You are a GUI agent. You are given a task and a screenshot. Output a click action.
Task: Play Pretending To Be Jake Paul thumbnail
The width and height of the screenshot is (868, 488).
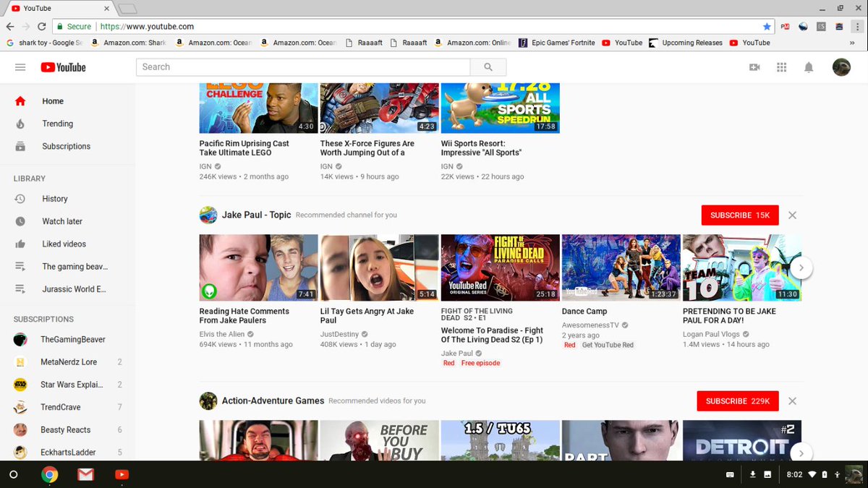[741, 267]
